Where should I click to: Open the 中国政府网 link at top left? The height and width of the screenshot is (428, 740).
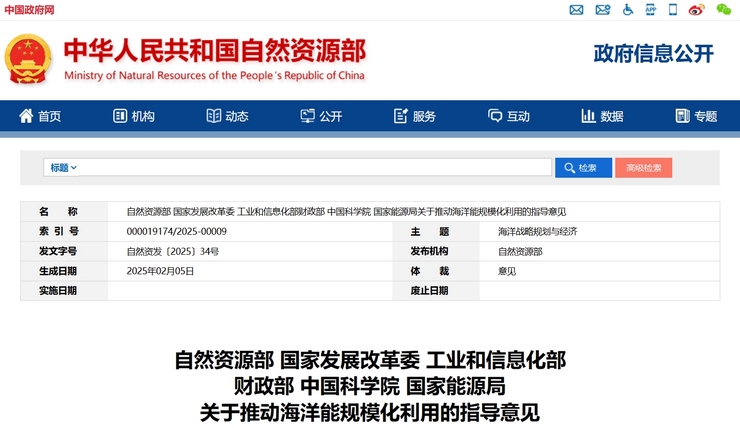point(29,10)
